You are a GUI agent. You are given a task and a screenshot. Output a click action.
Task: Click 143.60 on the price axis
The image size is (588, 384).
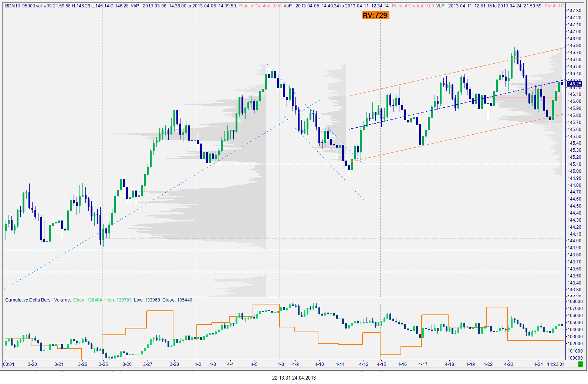(x=574, y=269)
